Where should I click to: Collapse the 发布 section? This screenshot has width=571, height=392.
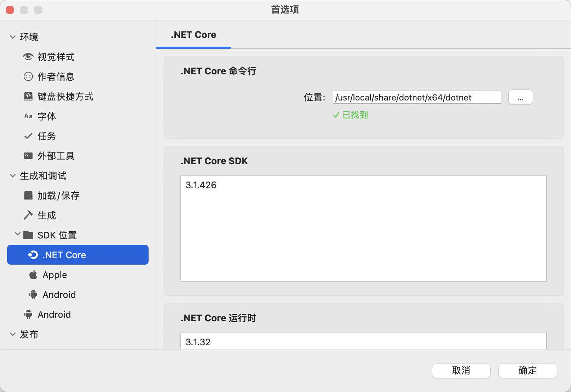[13, 334]
